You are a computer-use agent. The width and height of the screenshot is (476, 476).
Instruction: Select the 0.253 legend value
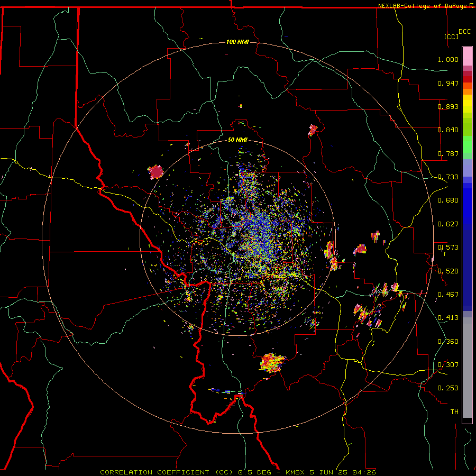448,388
